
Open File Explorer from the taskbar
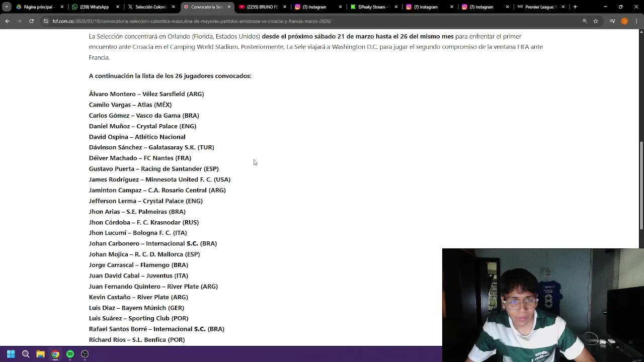pos(40,354)
